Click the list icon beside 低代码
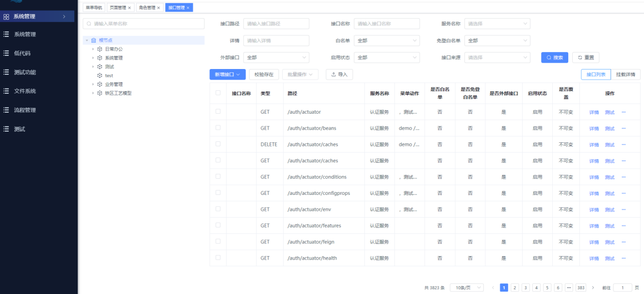Viewport: 644px width, 294px height. [x=6, y=53]
